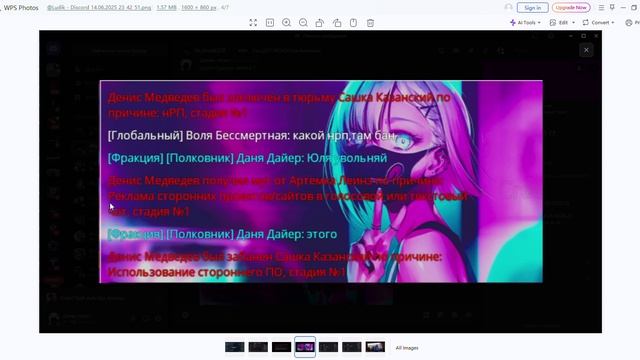Select the sixth thumbnail in filmstrip
The image size is (640, 360).
[351, 347]
